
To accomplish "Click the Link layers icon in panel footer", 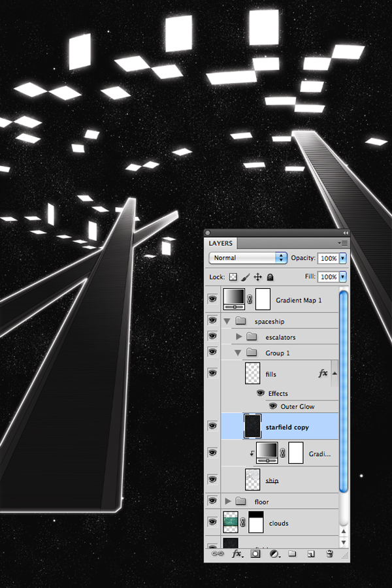I will point(217,553).
